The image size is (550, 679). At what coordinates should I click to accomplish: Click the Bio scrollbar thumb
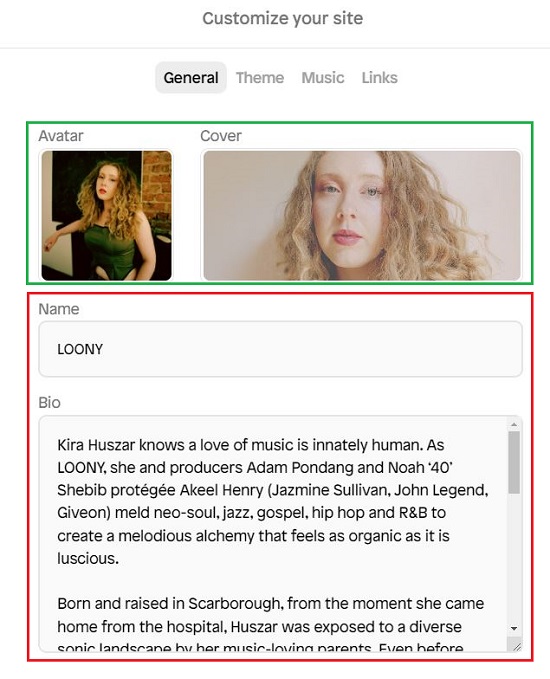514,462
